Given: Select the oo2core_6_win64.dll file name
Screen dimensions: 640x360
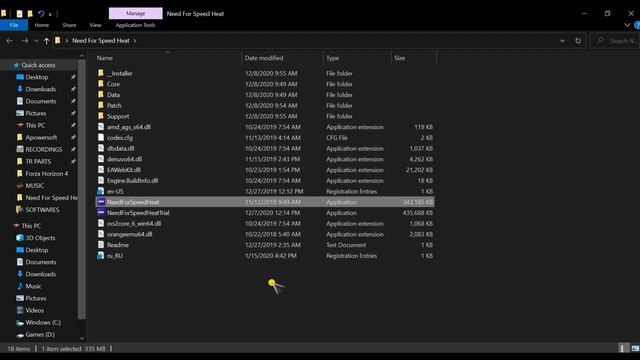Looking at the screenshot, I should [134, 223].
